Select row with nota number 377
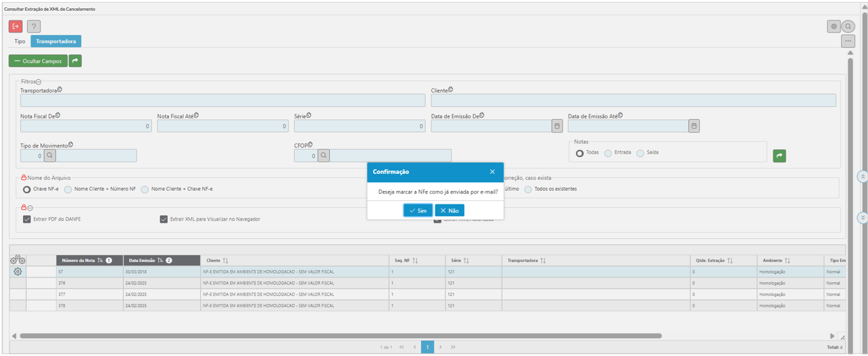The image size is (868, 356). pyautogui.click(x=427, y=294)
